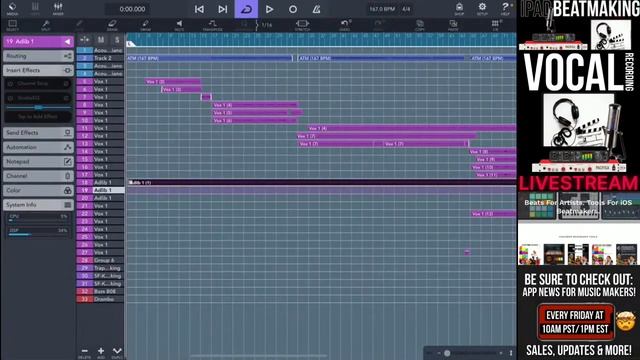Select the Track 2 row

click(100, 58)
